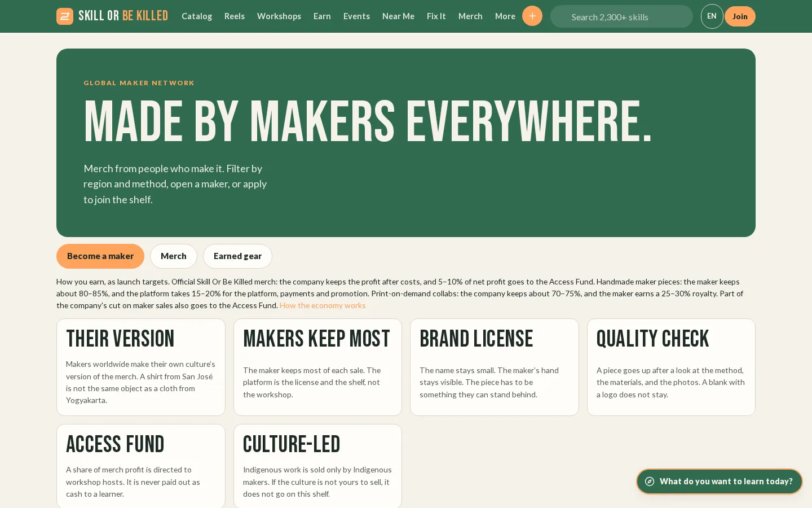812x508 pixels.
Task: Open Fix It from the navbar
Action: click(x=436, y=16)
